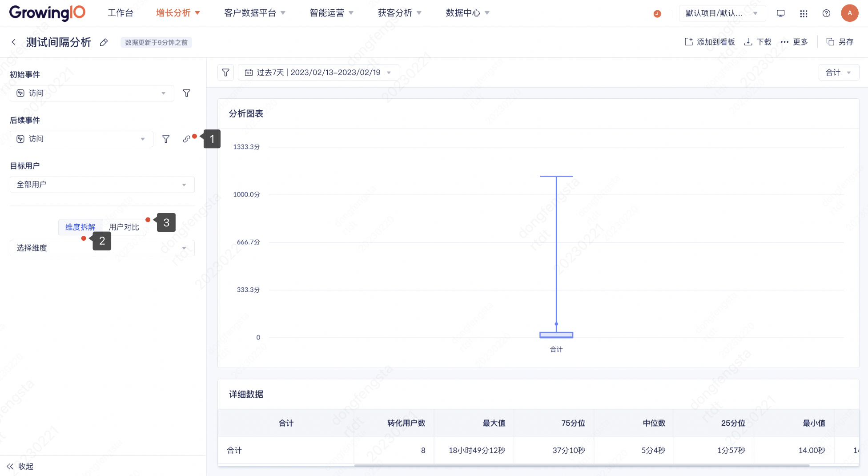Open 数据中心 menu

point(468,13)
